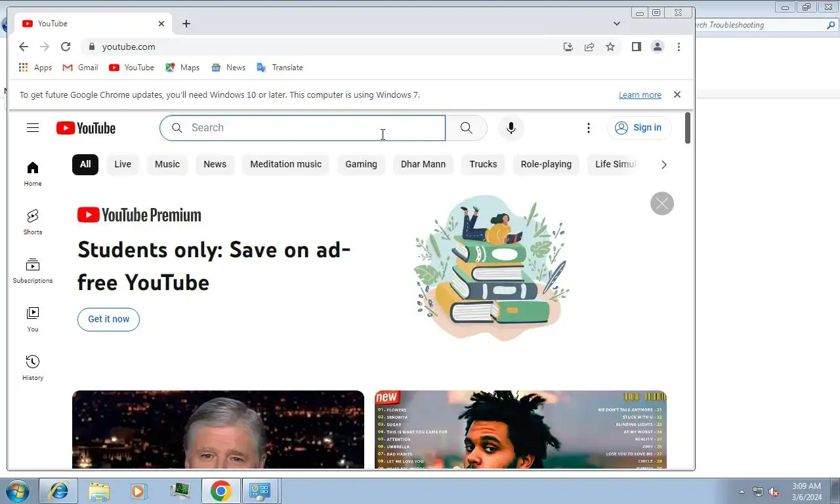Open Windows Explorer from the taskbar

[99, 491]
